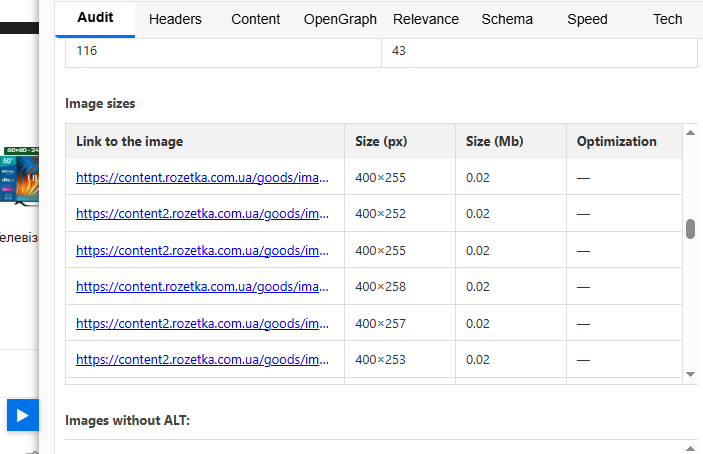The height and width of the screenshot is (454, 703).
Task: Open the Schema tab
Action: pyautogui.click(x=507, y=19)
